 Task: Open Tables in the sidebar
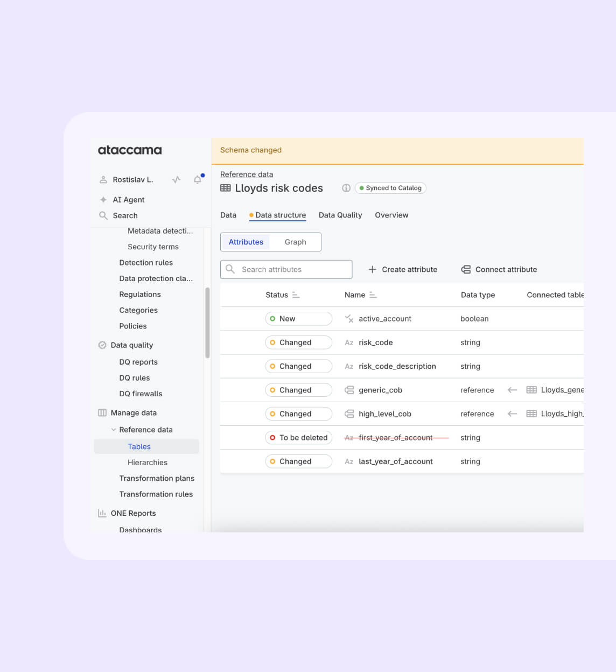(146, 446)
